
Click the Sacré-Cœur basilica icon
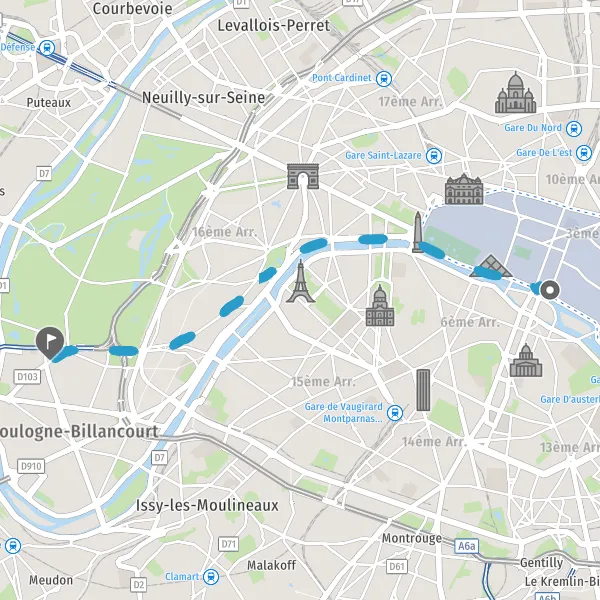point(515,93)
